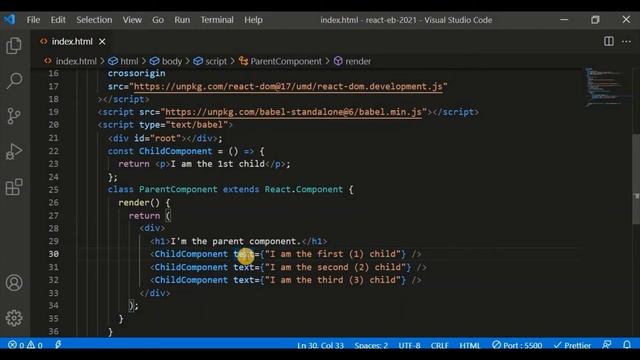Click the Live Share status bar icon
Image resolution: width=640 pixels, height=360 pixels.
coord(58,345)
